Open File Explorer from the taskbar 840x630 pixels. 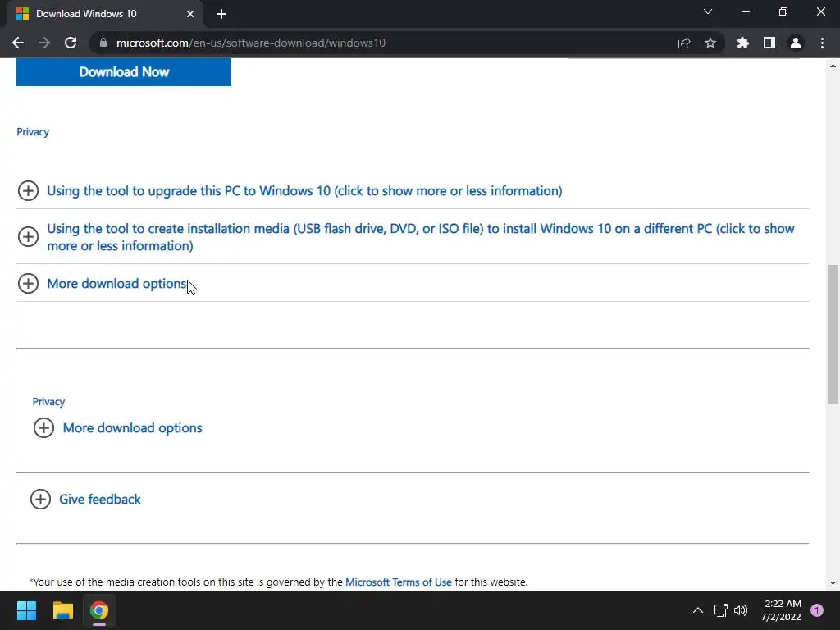pyautogui.click(x=63, y=610)
